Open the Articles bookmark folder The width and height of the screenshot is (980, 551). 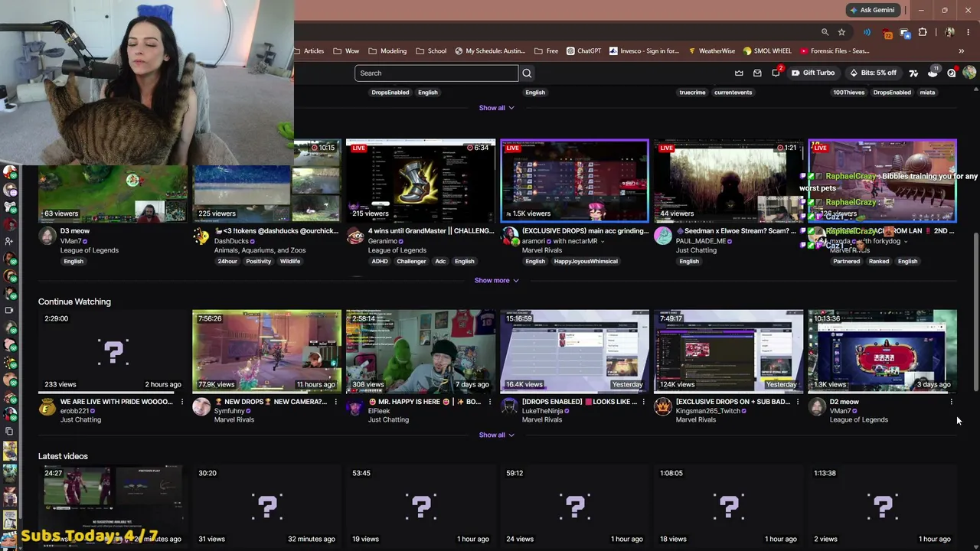(x=309, y=51)
